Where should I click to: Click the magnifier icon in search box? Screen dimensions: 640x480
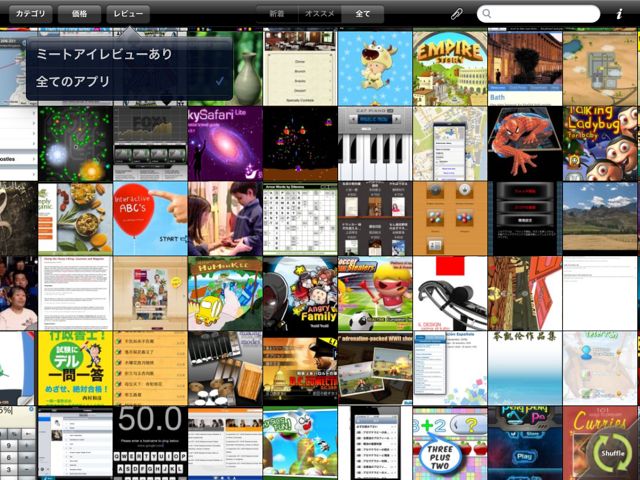pos(487,13)
